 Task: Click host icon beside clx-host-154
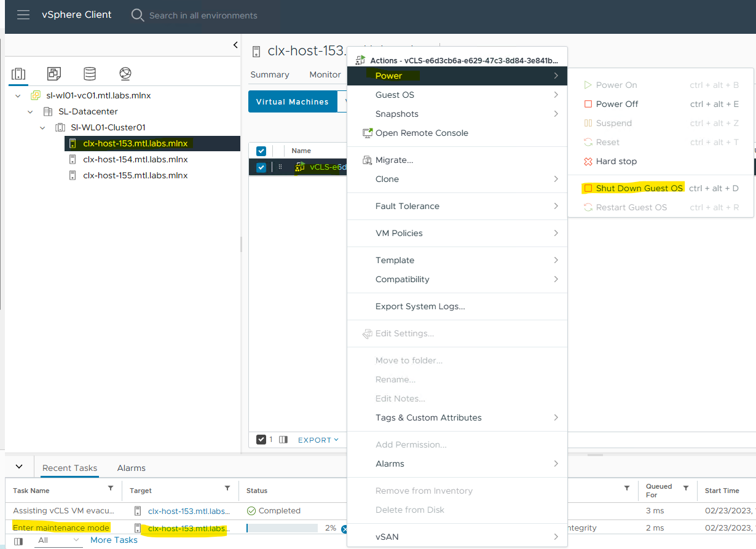(73, 160)
